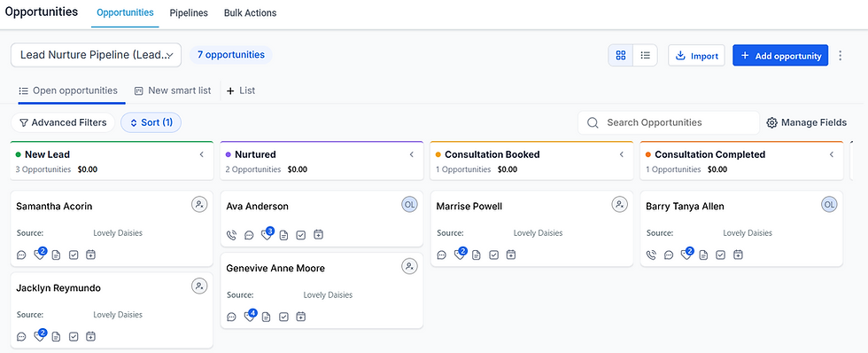
Task: Open notes icon on Jacklyn Reymundo card
Action: click(x=56, y=336)
